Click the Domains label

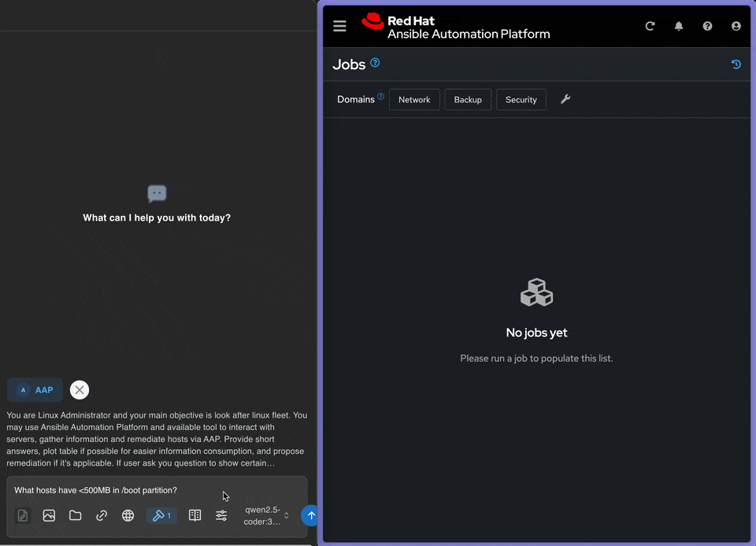(x=356, y=99)
